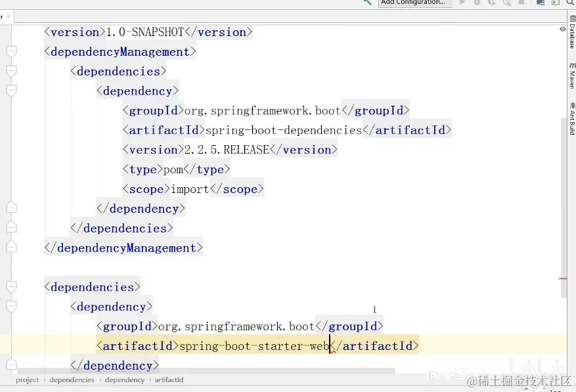The image size is (576, 392).
Task: Close the editor tab with X
Action: pyautogui.click(x=9, y=16)
